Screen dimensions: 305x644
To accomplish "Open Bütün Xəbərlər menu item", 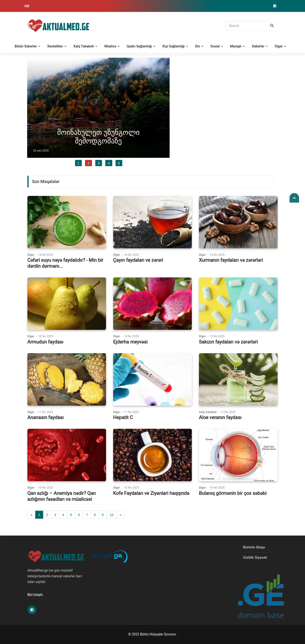I will pyautogui.click(x=27, y=46).
